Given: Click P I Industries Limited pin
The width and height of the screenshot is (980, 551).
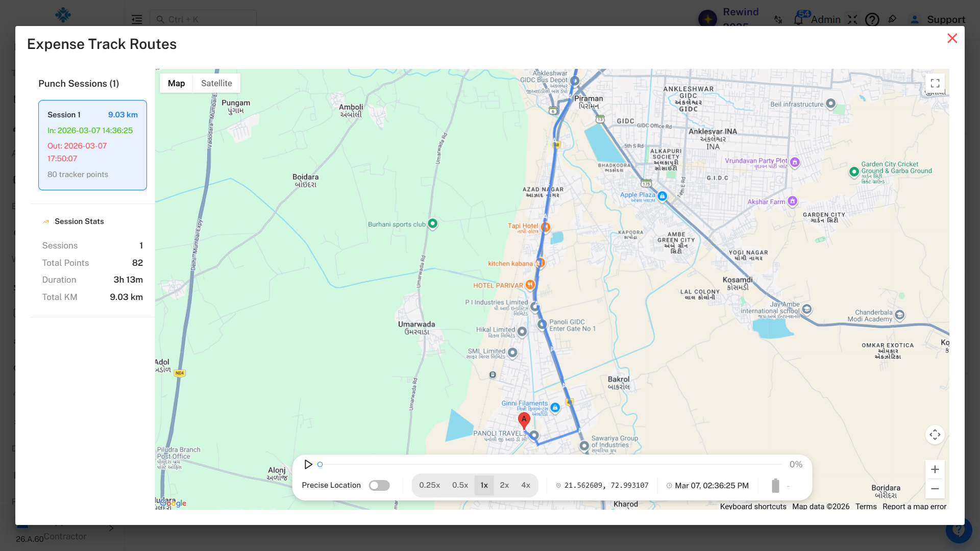Looking at the screenshot, I should point(534,307).
